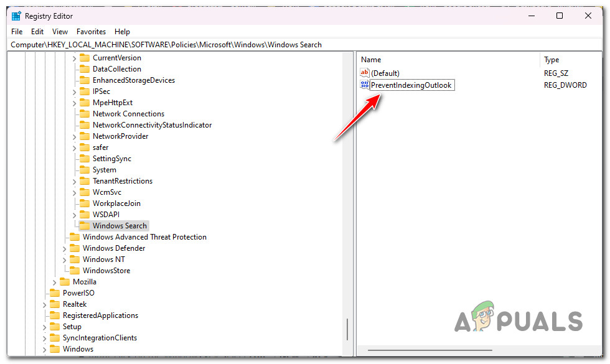Image resolution: width=610 pixels, height=364 pixels.
Task: Expand the Windows Defender key
Action: (65, 249)
